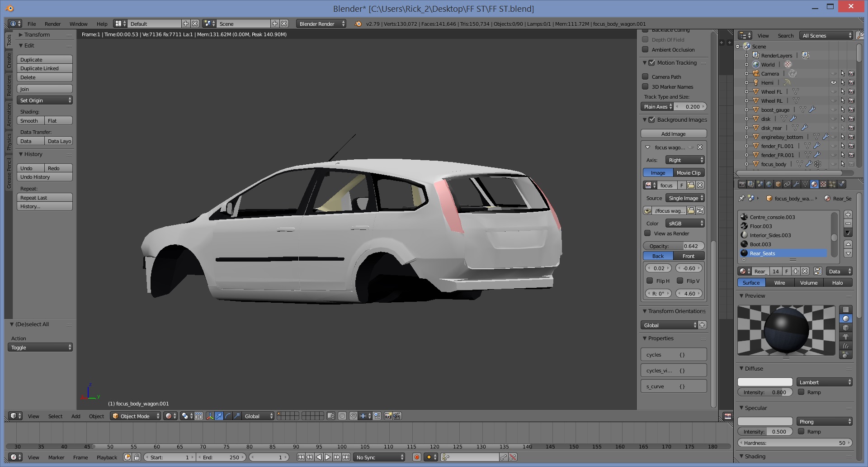Click the Add Image button
The image size is (868, 467).
pyautogui.click(x=673, y=134)
